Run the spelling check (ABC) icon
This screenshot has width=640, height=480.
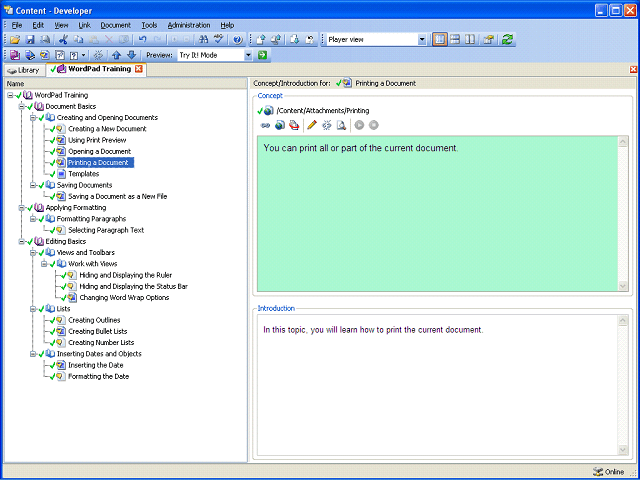click(x=219, y=40)
